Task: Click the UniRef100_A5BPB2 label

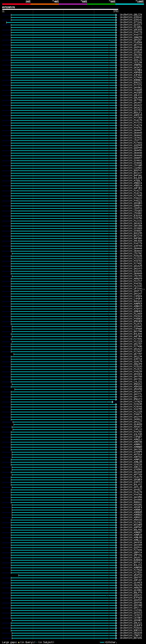Action: click(x=131, y=65)
